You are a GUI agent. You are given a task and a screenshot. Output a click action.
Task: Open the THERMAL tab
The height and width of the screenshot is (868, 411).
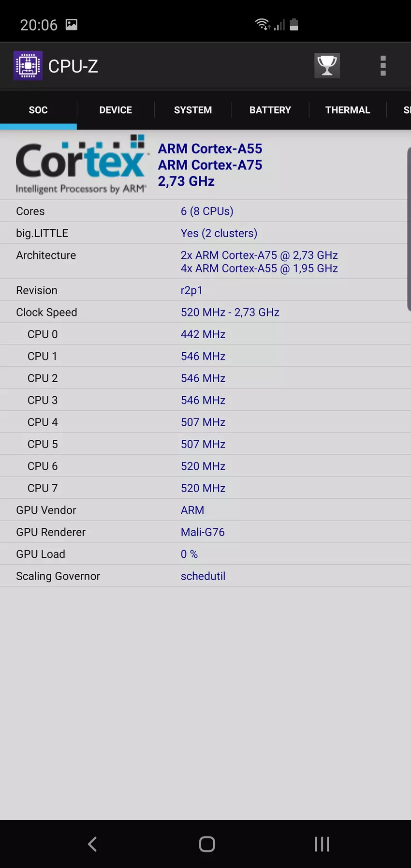(x=348, y=110)
